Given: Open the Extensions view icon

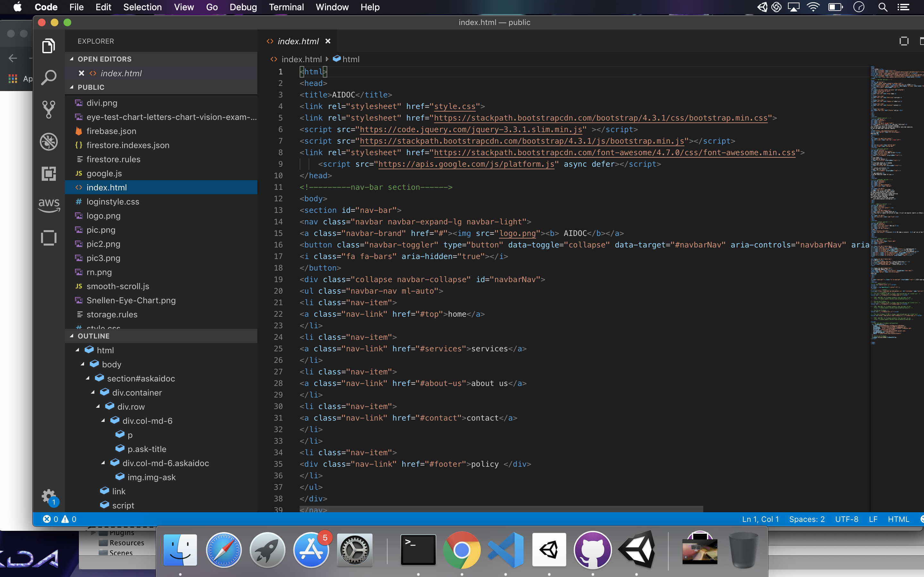Looking at the screenshot, I should coord(48,174).
